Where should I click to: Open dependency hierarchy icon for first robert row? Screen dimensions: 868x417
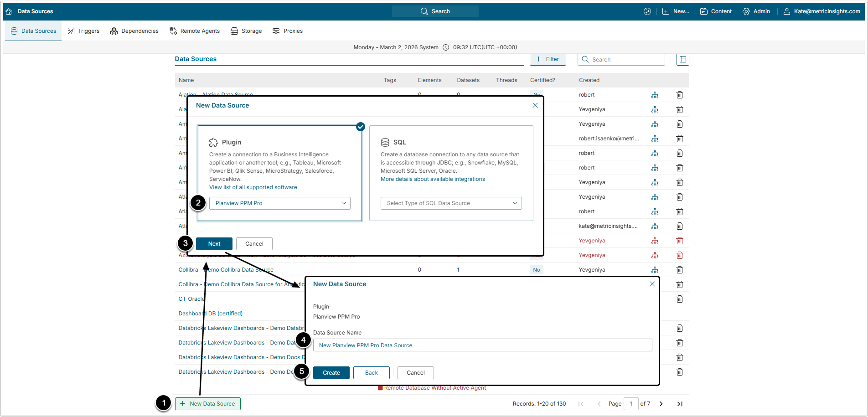(655, 95)
